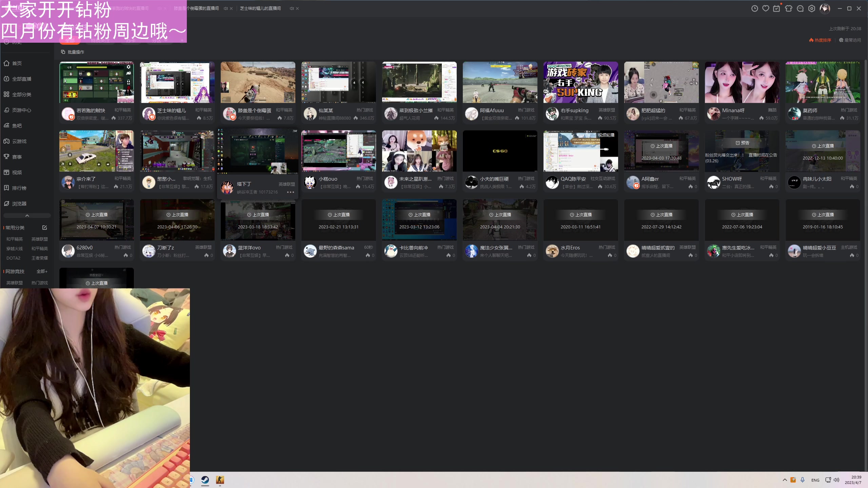Open 右手supking stream thumbnail
This screenshot has height=488, width=868.
[x=581, y=82]
